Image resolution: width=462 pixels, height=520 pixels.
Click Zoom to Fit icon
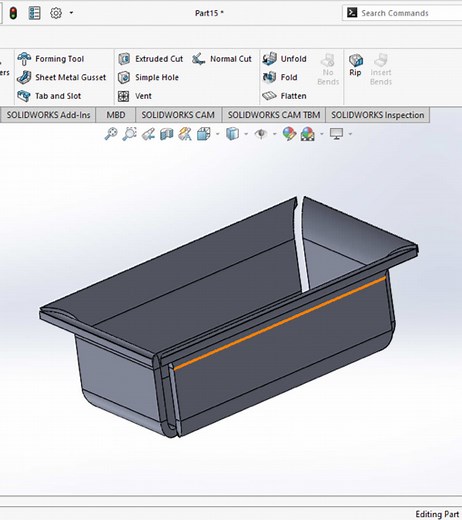[x=111, y=134]
